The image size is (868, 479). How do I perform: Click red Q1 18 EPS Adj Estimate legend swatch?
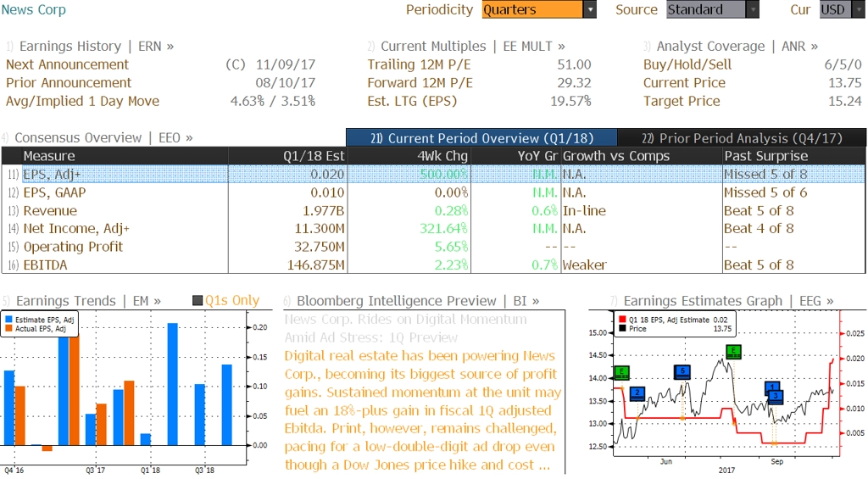622,320
